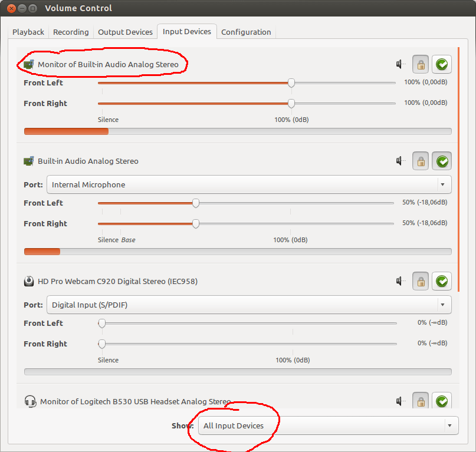This screenshot has width=476, height=452.
Task: Click the vertical scrollbar on the right edge
Action: click(x=460, y=177)
